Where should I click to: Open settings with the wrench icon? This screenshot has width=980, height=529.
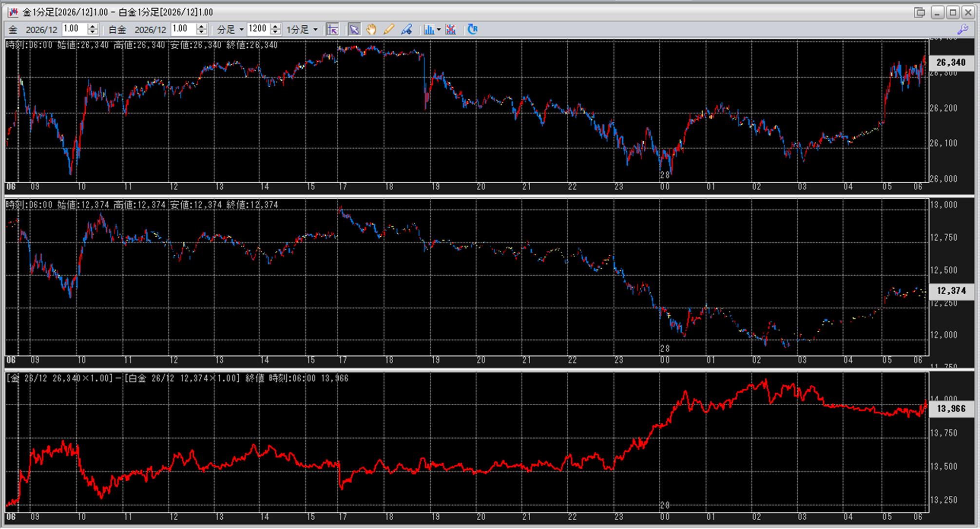[962, 30]
